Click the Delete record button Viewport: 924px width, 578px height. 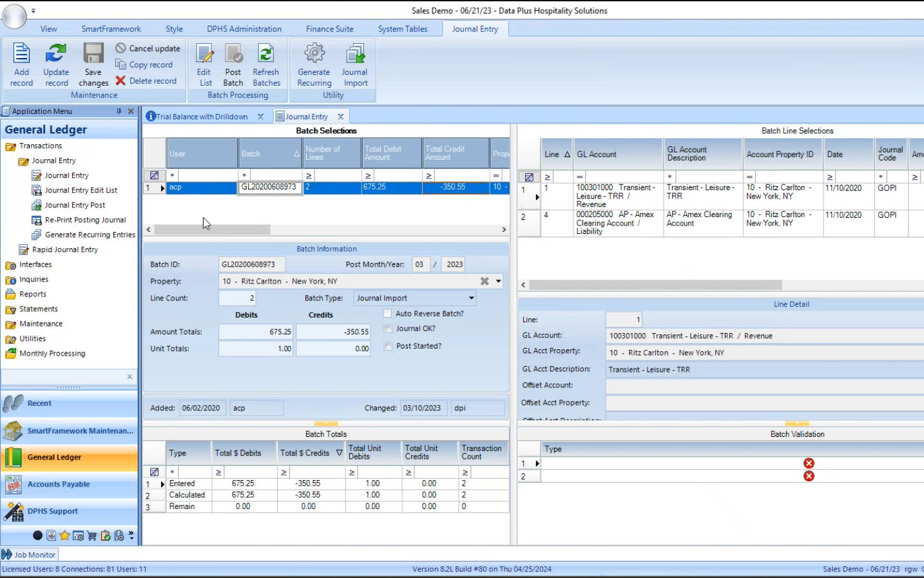[146, 81]
